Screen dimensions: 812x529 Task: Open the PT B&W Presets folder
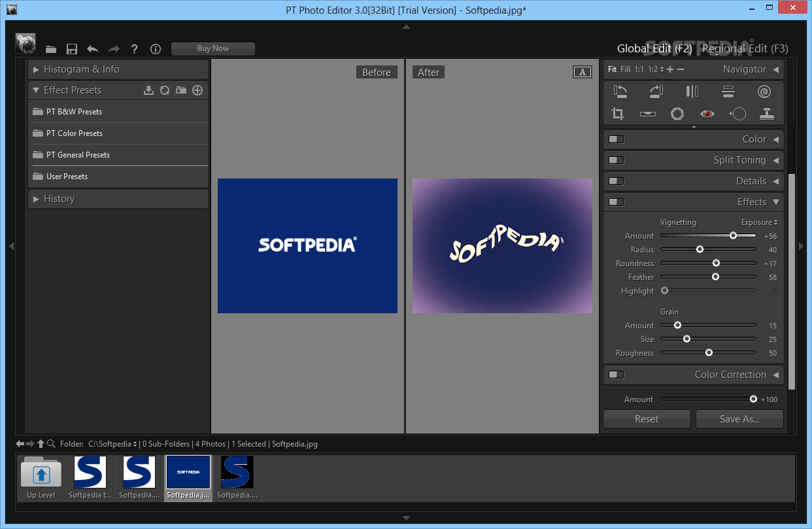click(118, 112)
